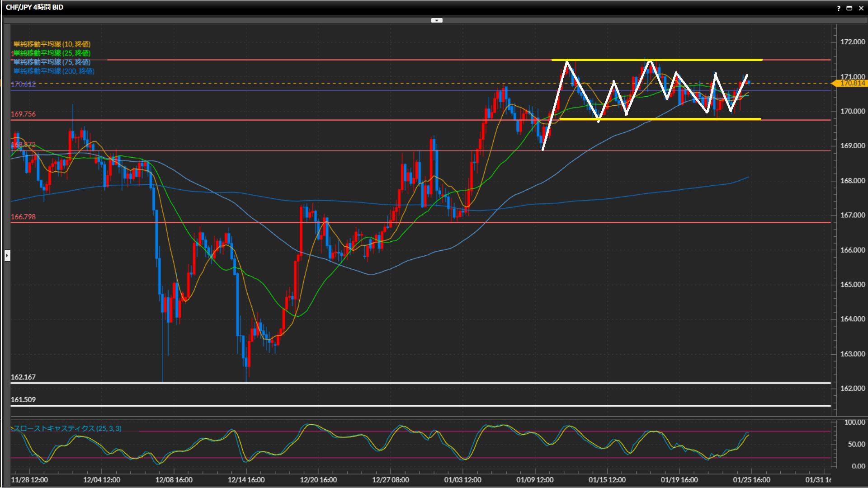Click the white 161.509 support line label
Screen dimensions: 868x488
coord(23,400)
